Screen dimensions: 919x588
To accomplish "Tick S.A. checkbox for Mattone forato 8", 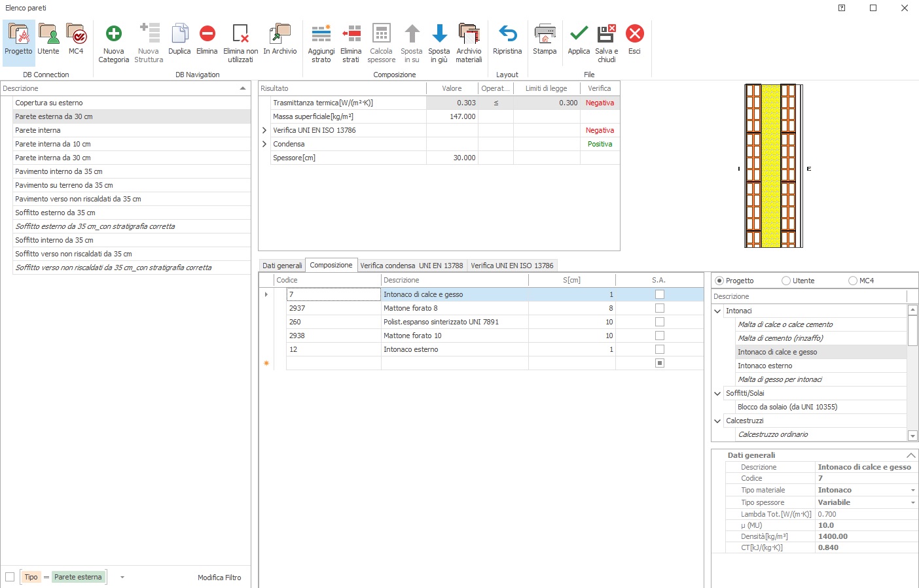I will pos(660,308).
